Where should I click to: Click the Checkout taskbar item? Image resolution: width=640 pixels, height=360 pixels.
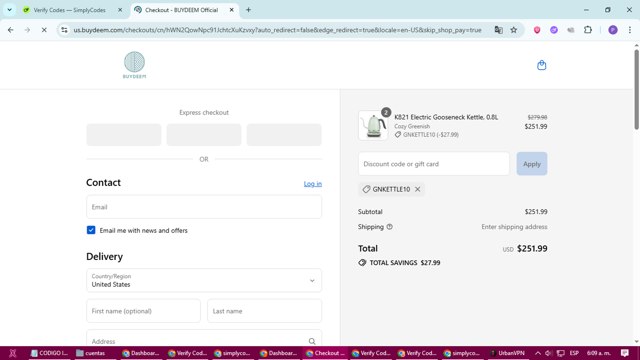click(326, 353)
